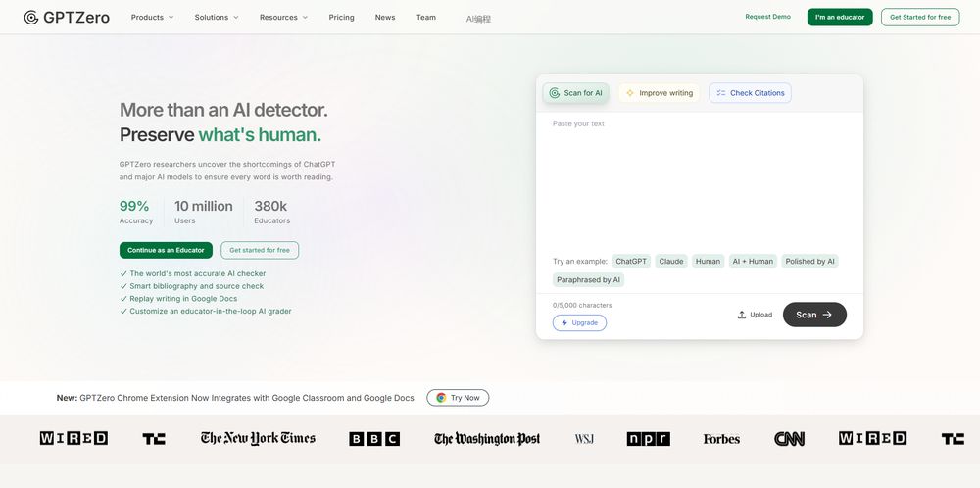This screenshot has width=980, height=488.
Task: Open the Pricing page
Action: click(x=341, y=17)
